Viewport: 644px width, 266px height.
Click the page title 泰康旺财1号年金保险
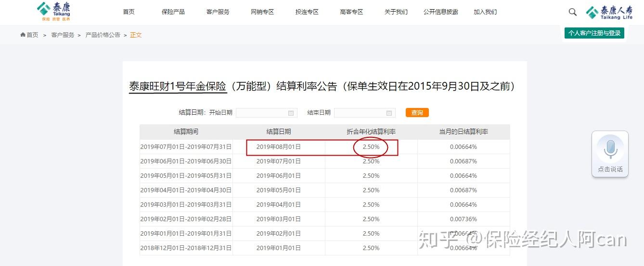178,86
